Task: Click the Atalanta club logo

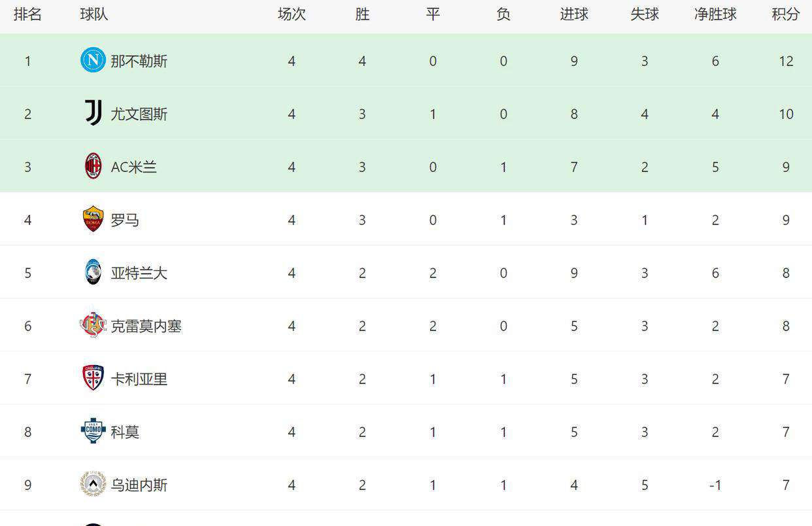Action: coord(92,272)
